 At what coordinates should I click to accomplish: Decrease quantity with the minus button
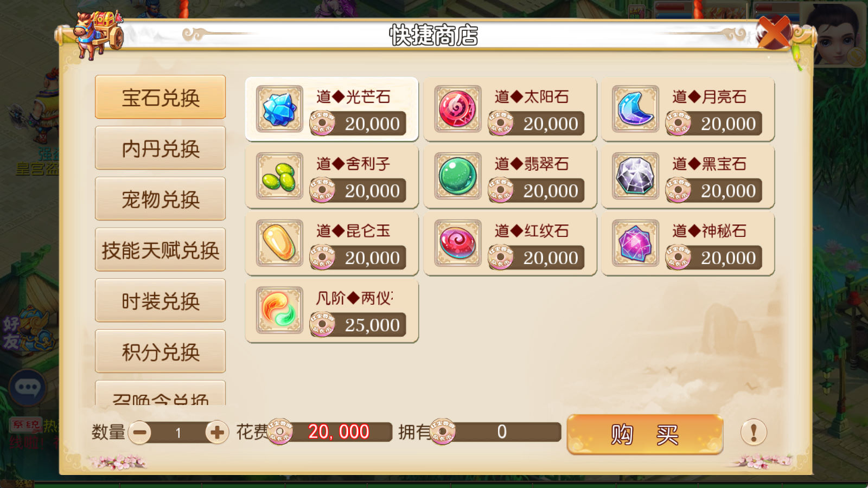coord(140,433)
